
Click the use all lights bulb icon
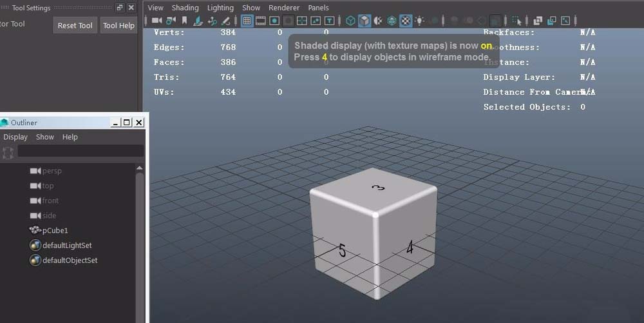tap(420, 21)
